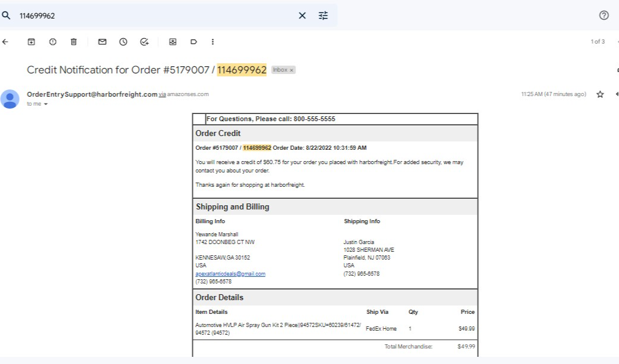This screenshot has width=619, height=364.
Task: Expand recipient details next to 'to me'
Action: tap(46, 104)
